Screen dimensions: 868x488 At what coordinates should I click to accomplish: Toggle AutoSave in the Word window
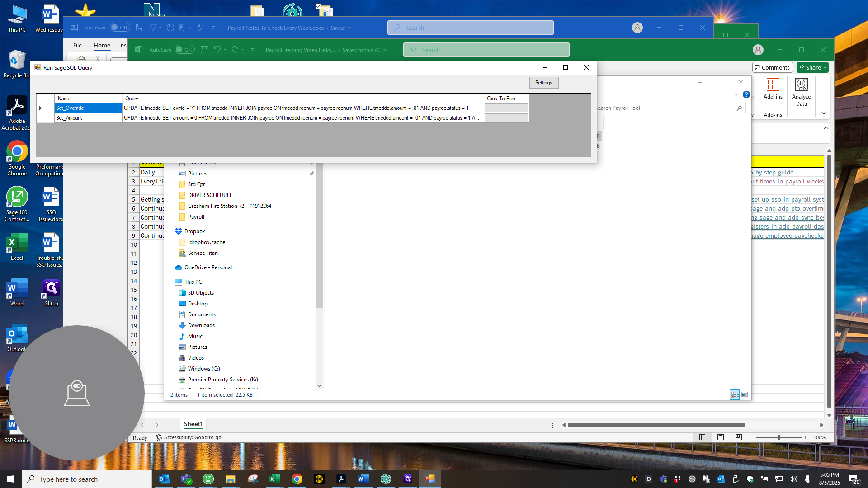tap(120, 28)
